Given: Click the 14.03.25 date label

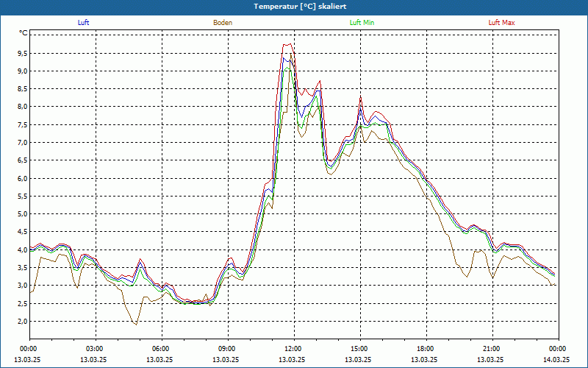Looking at the screenshot, I should (x=556, y=359).
